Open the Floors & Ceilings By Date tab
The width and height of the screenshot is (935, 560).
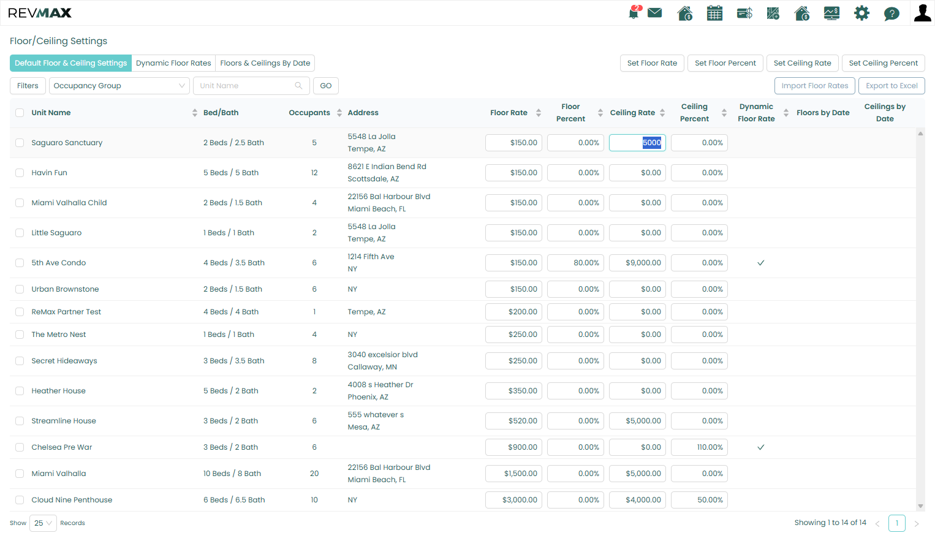265,63
